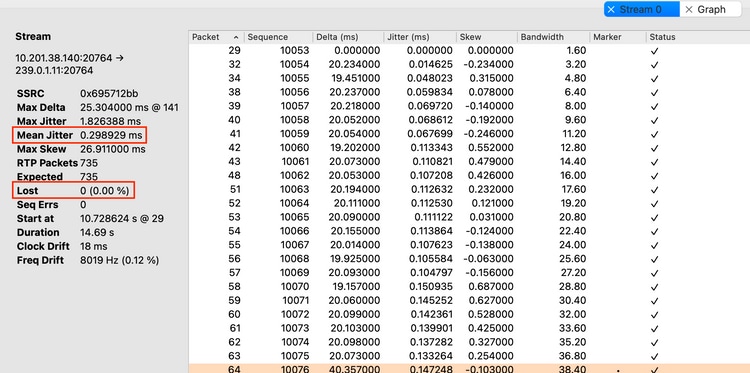Click status checkmark for packet 48

pos(654,176)
